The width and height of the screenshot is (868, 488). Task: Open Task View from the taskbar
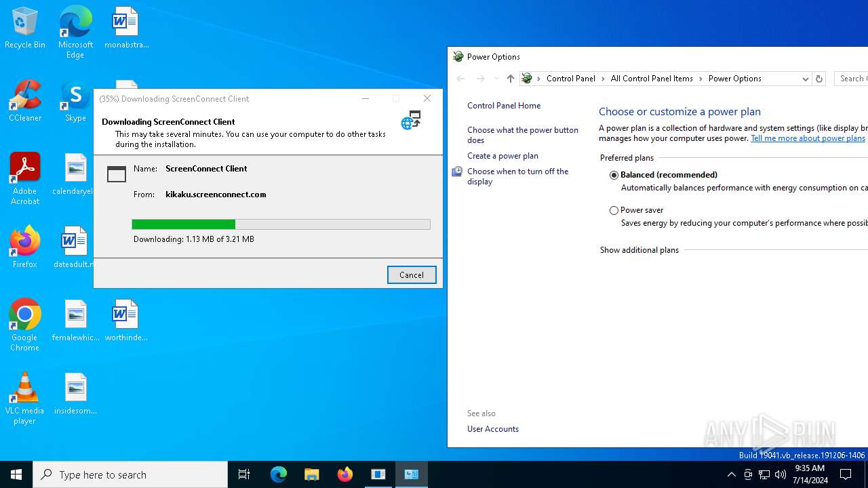pyautogui.click(x=244, y=474)
